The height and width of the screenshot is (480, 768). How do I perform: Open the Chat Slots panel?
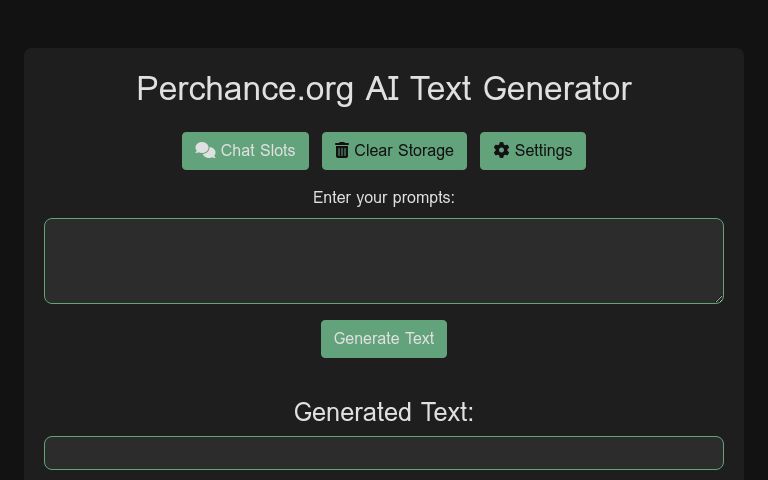click(245, 151)
